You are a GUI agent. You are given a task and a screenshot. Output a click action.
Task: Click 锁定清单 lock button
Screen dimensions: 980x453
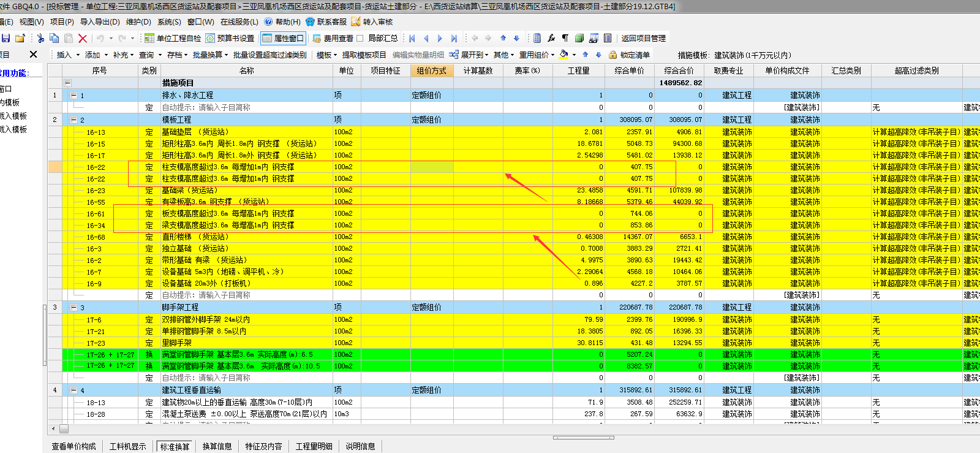click(630, 55)
